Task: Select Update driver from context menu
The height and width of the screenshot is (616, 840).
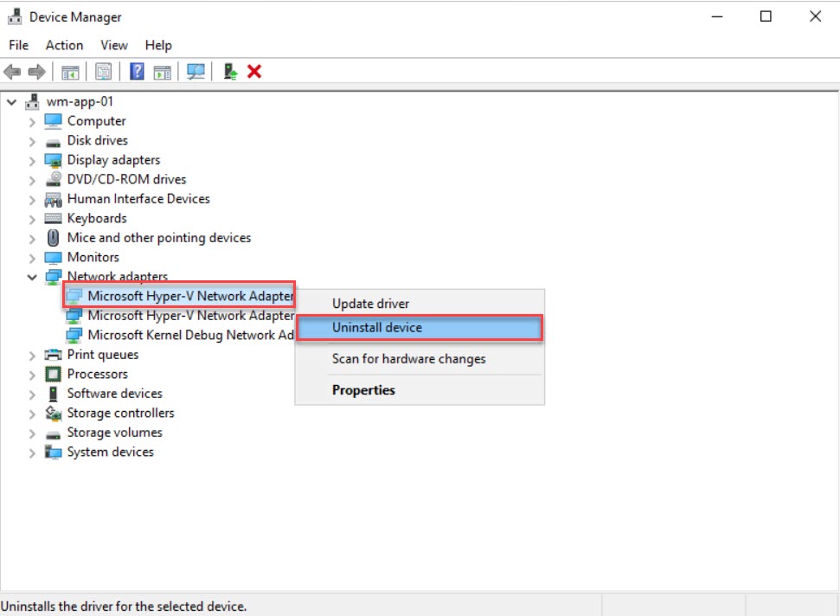Action: pos(370,304)
